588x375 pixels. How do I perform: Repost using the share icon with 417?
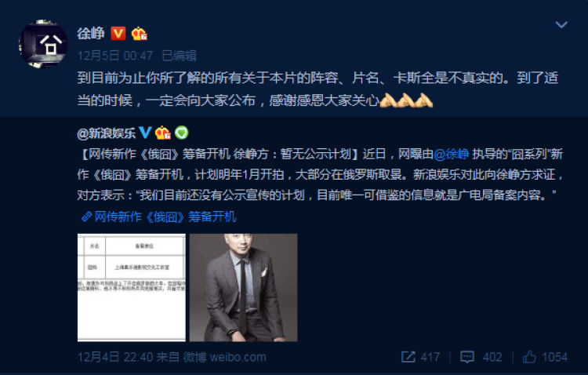[420, 357]
